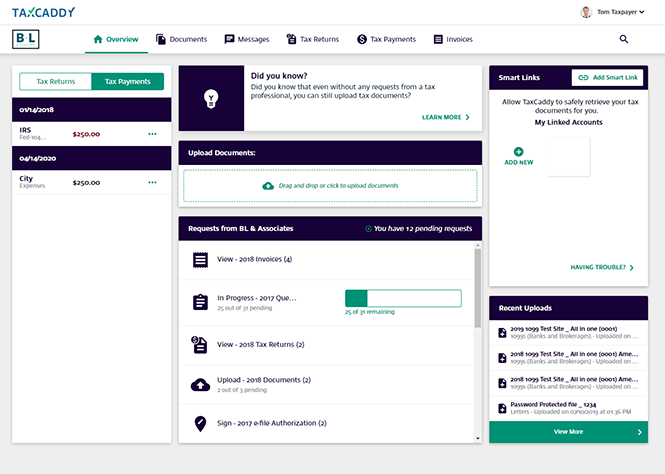Click the HAVING TROUBLE? link
This screenshot has height=474, width=665.
(x=602, y=268)
